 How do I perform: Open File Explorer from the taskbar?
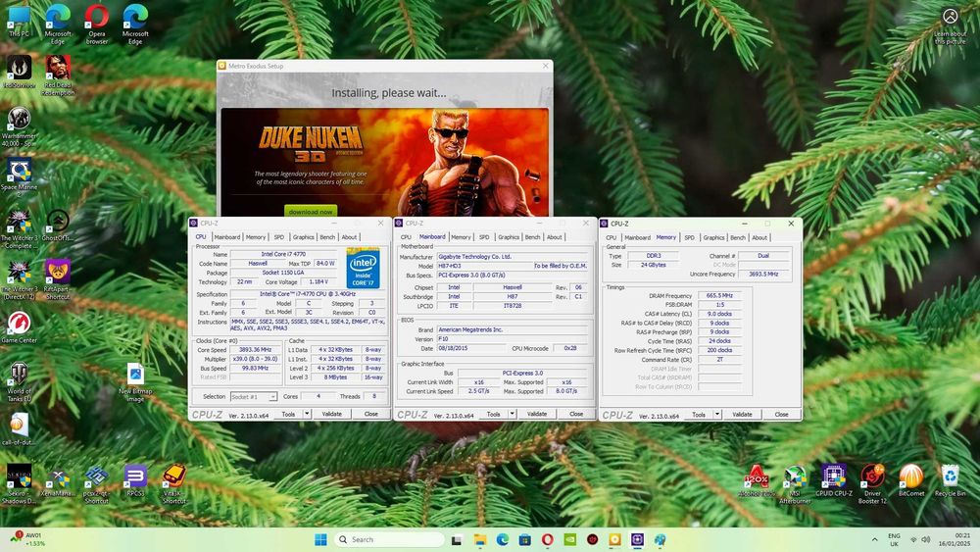coord(480,539)
